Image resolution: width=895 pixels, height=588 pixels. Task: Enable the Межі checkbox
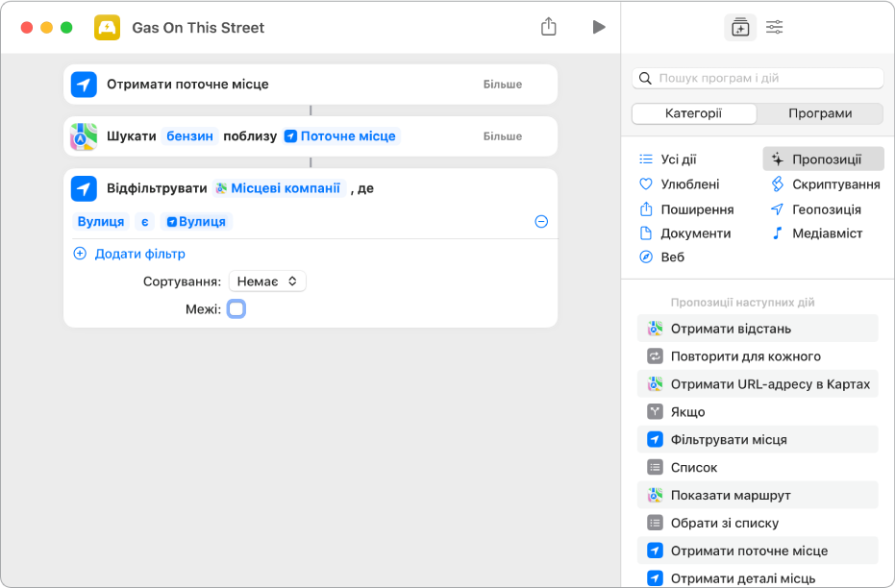[236, 309]
